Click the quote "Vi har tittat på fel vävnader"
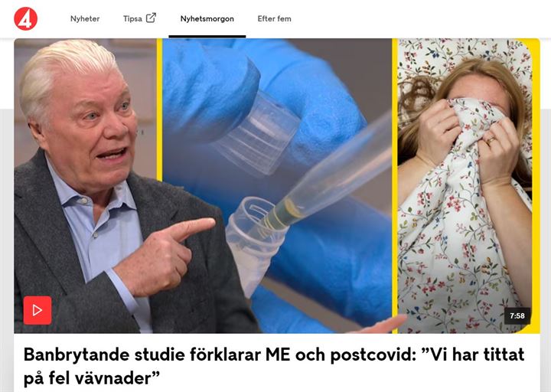551x392 pixels. click(x=274, y=366)
